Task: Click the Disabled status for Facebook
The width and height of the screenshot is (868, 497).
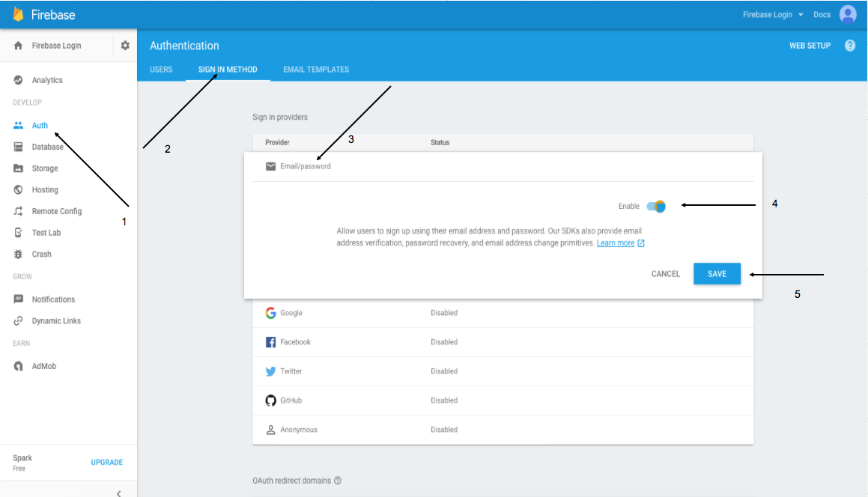Action: coord(444,342)
